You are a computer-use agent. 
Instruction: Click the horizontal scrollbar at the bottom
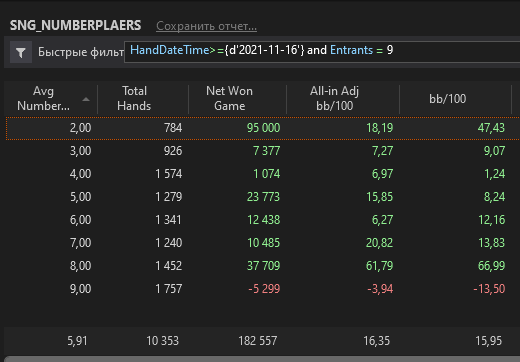point(262,359)
